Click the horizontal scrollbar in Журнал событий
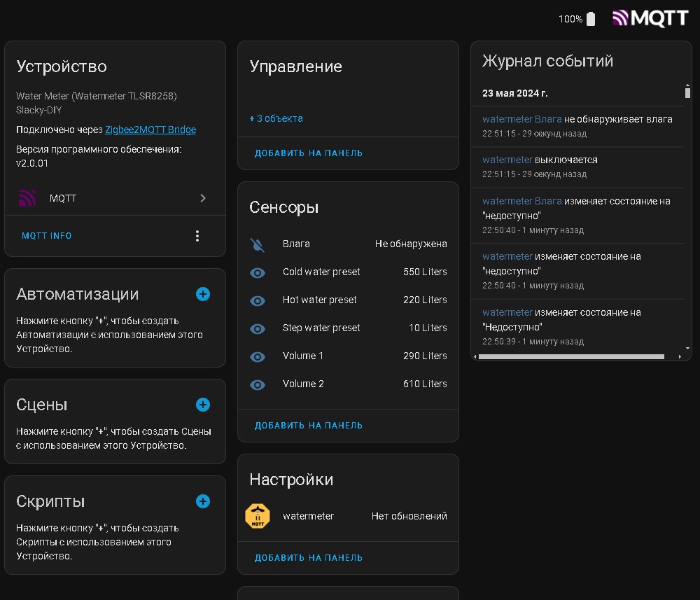The image size is (700, 600). 570,356
